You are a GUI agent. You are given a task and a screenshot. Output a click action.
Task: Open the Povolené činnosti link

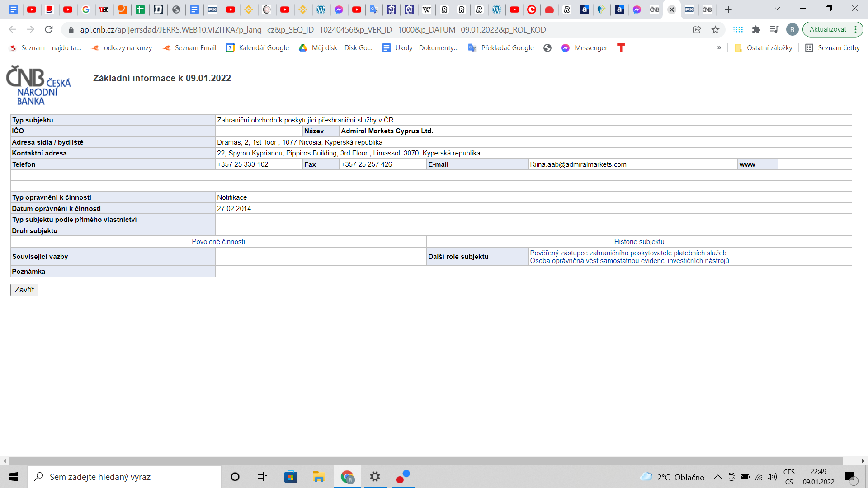click(218, 242)
